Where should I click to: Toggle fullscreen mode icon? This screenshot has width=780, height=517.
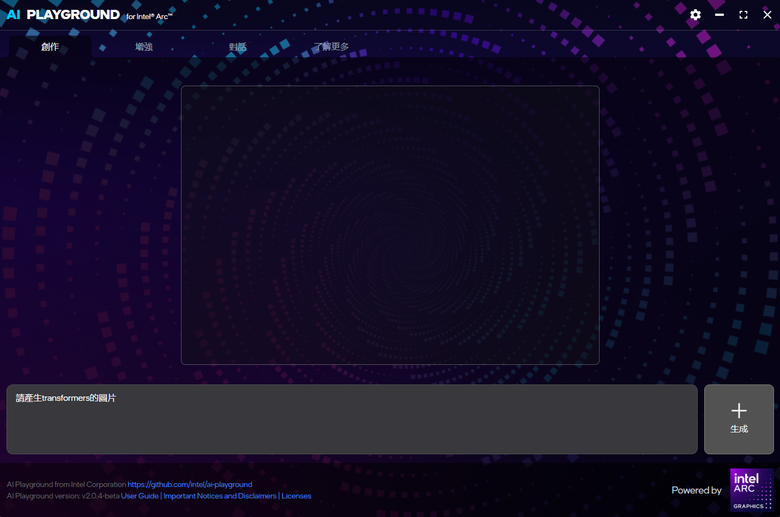coord(743,15)
